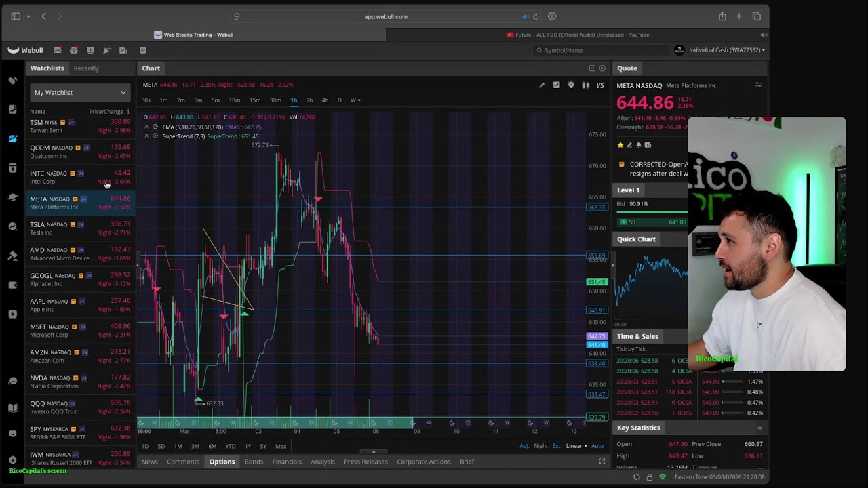Change candlestick chart type icon

(586, 85)
